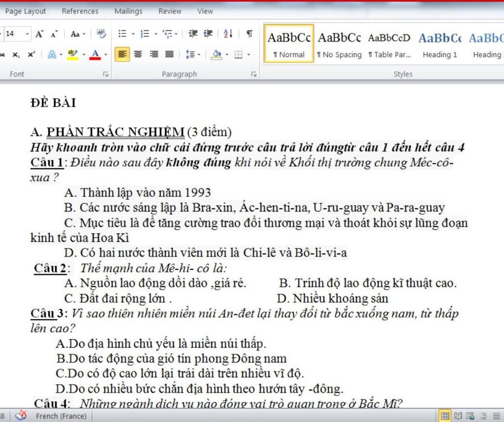Switch to Draft view
Viewport: 504px width, 422px height.
pyautogui.click(x=496, y=416)
